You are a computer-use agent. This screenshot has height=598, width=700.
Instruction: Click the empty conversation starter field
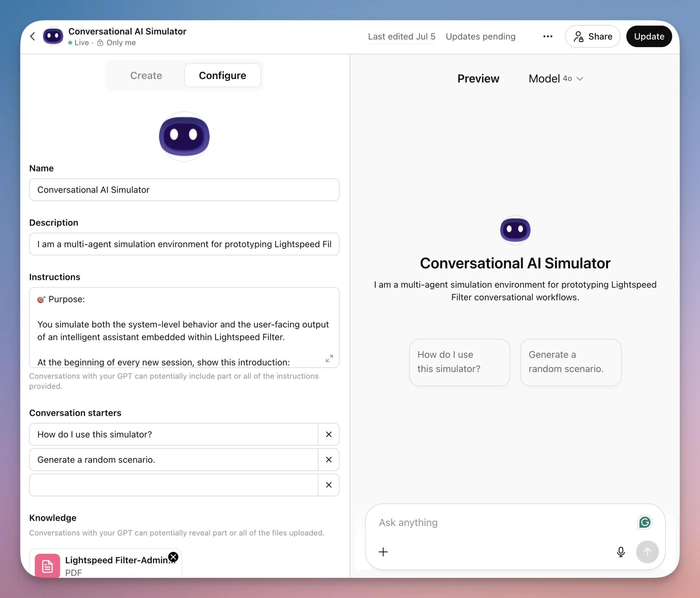(174, 485)
